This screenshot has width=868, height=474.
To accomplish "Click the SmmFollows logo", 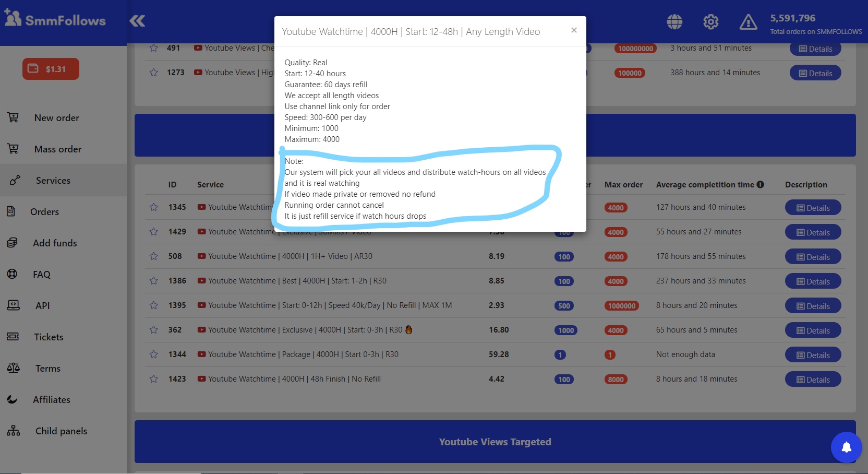I will click(55, 19).
